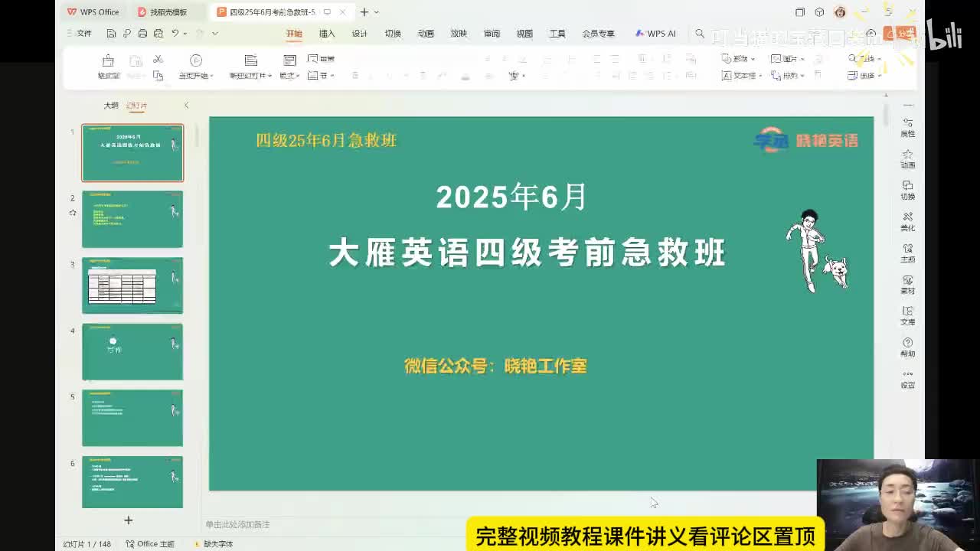
Task: Switch to the 审阅 ribbon tab
Action: (492, 34)
